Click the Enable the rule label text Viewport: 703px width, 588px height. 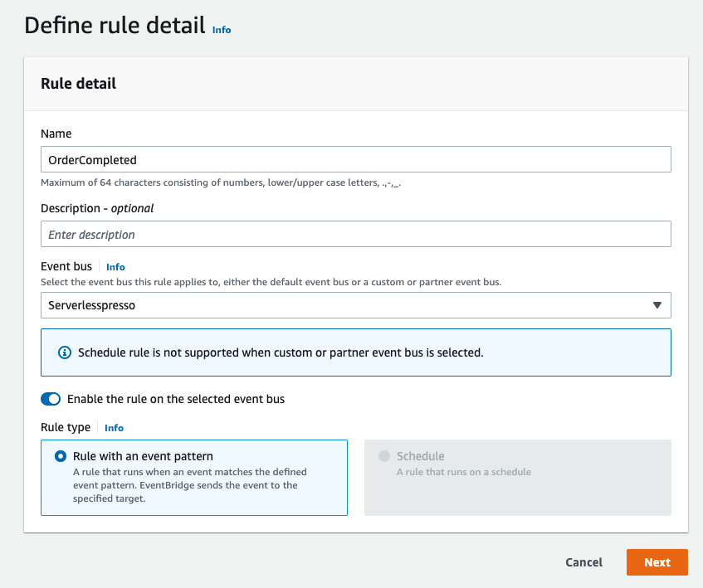coord(176,399)
